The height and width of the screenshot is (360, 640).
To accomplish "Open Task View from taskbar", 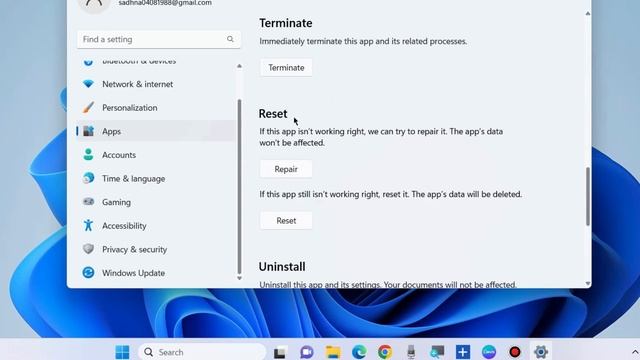I will (x=280, y=352).
